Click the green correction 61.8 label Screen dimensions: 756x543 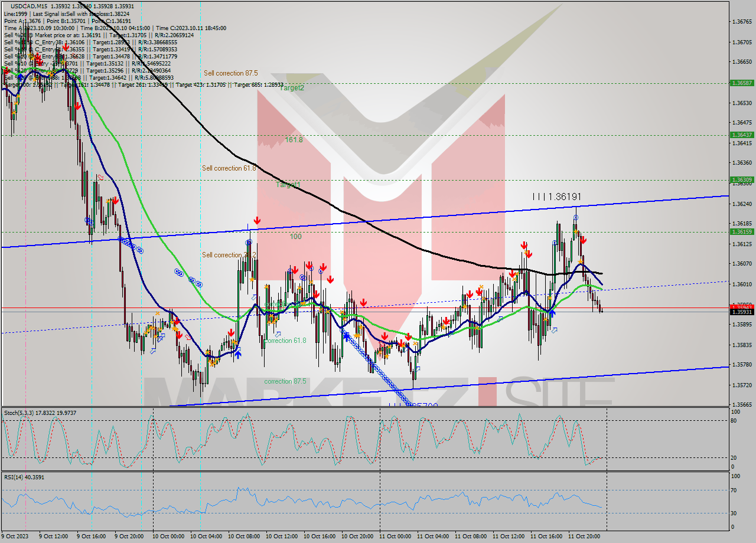(285, 341)
